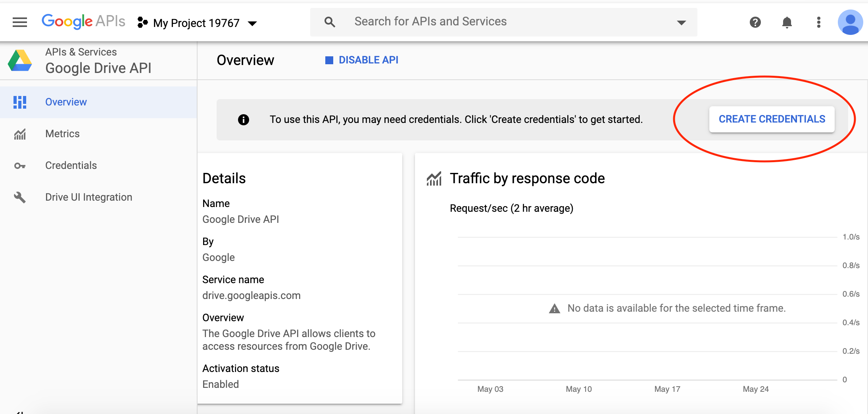Click the blue stop square next to DISABLE API
Image resolution: width=868 pixels, height=414 pixels.
pos(329,60)
